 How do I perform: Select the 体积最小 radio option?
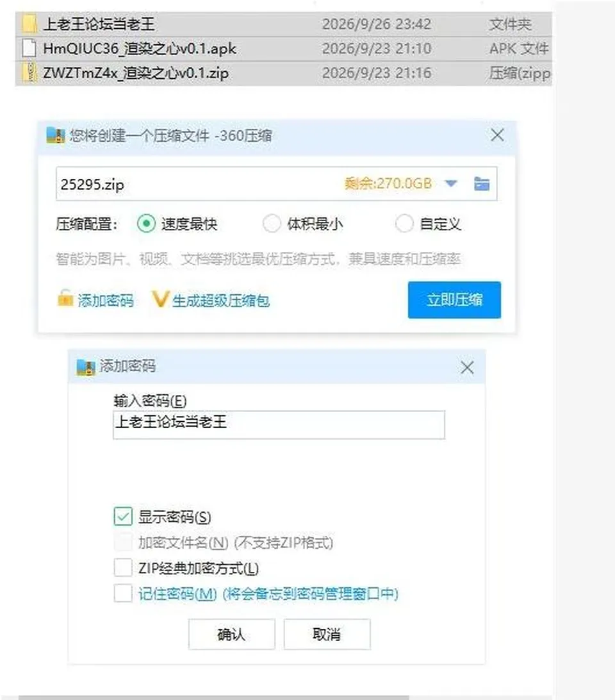pyautogui.click(x=272, y=223)
